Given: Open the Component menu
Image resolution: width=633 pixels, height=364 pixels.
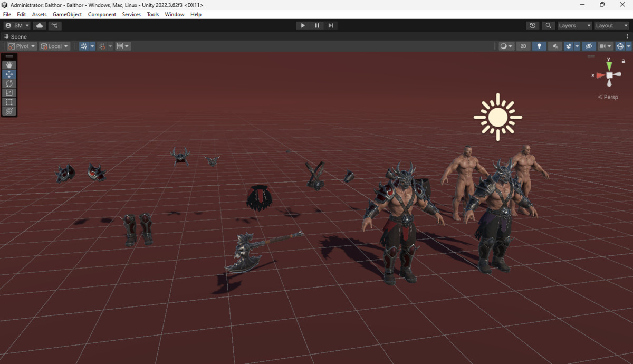Looking at the screenshot, I should 102,14.
